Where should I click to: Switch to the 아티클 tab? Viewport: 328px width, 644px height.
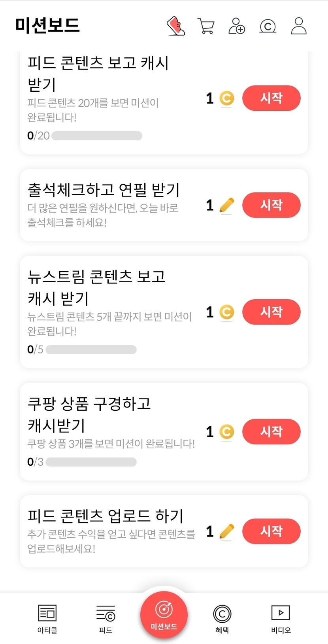tap(47, 618)
